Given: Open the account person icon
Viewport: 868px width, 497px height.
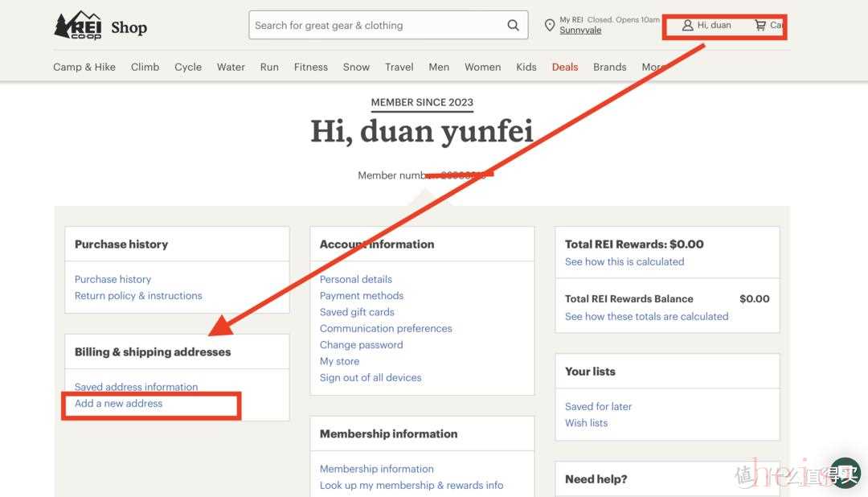Looking at the screenshot, I should click(687, 26).
